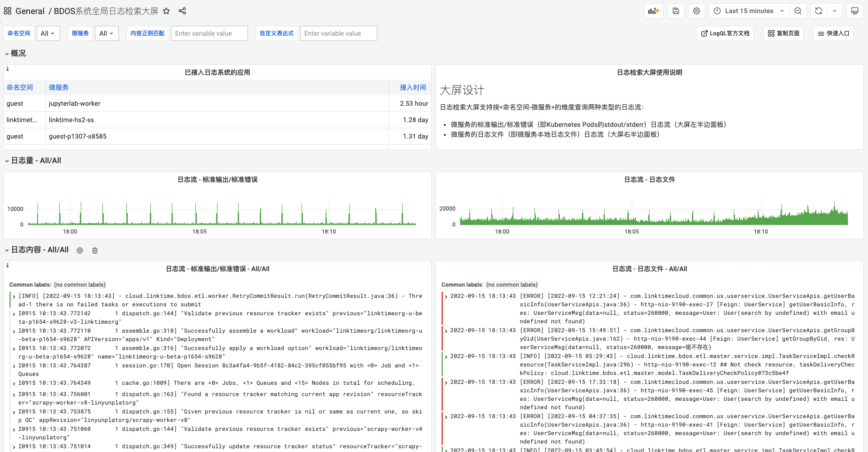Delete 日志内容 row with trash icon

click(95, 250)
